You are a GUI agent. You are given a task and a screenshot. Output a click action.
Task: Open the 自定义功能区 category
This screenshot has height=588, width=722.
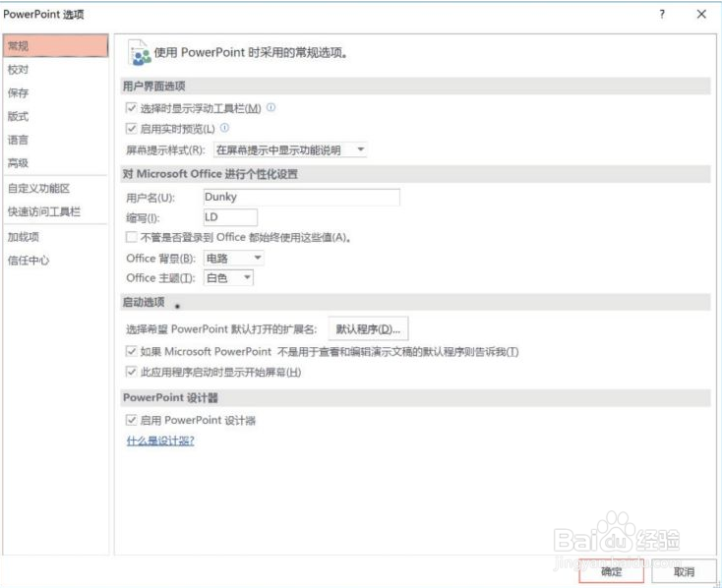pyautogui.click(x=56, y=189)
